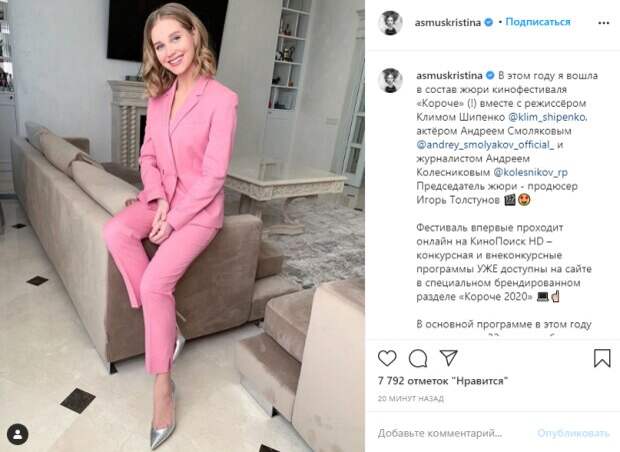Open the asmuskristina username in the header
The width and height of the screenshot is (620, 452).
pyautogui.click(x=448, y=23)
